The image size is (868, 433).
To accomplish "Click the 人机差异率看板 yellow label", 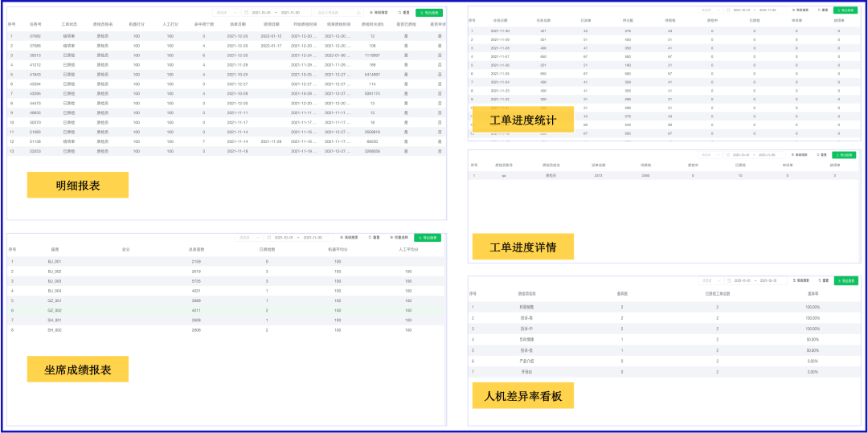I will pyautogui.click(x=523, y=395).
